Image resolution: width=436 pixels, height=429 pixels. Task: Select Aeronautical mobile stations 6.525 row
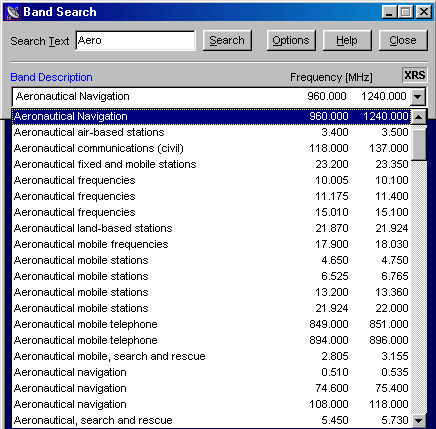[x=211, y=276]
